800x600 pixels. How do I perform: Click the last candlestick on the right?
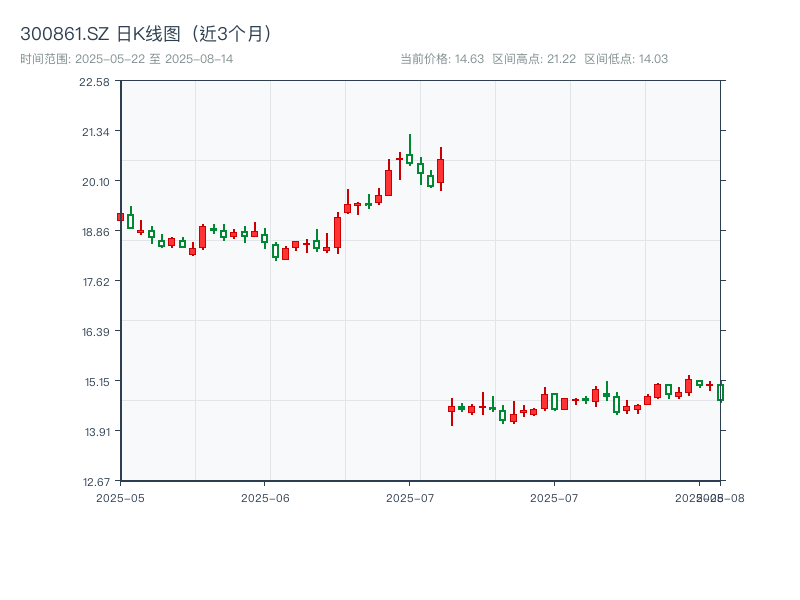(x=722, y=392)
